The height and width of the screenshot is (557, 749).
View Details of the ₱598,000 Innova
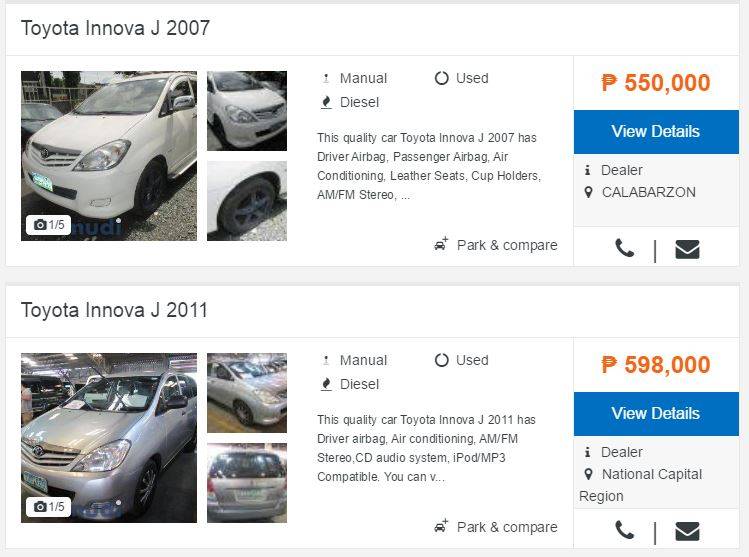click(x=656, y=414)
